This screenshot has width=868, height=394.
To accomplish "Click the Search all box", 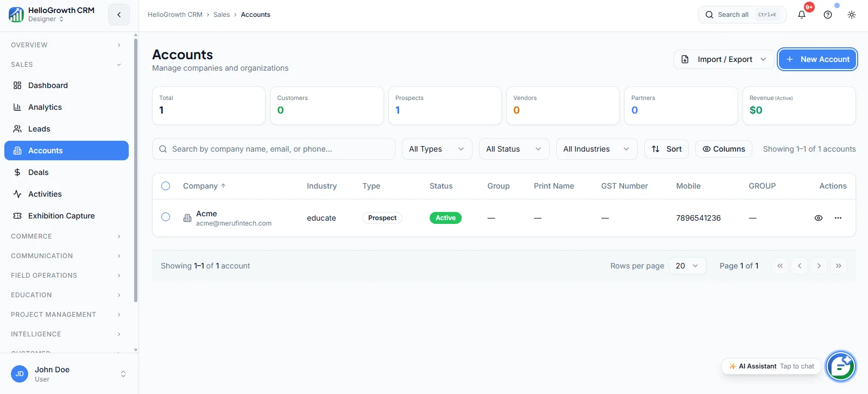I will pyautogui.click(x=742, y=15).
